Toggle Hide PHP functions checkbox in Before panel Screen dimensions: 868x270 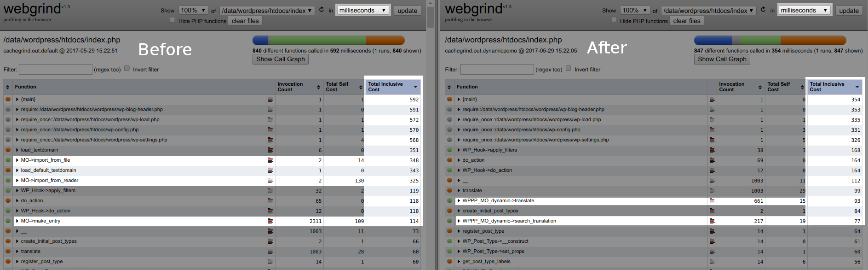tap(172, 20)
